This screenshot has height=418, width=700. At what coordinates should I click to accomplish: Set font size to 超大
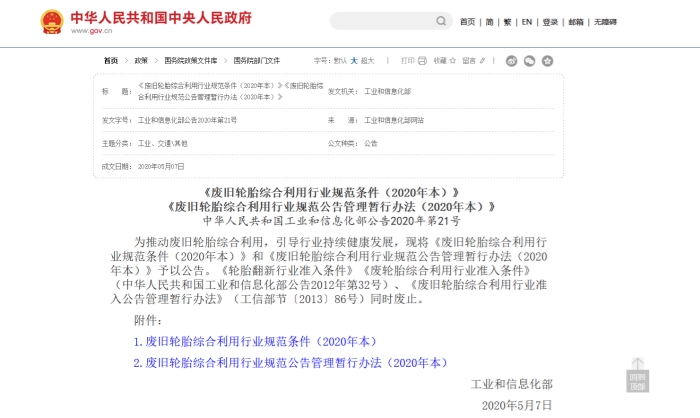[x=368, y=61]
